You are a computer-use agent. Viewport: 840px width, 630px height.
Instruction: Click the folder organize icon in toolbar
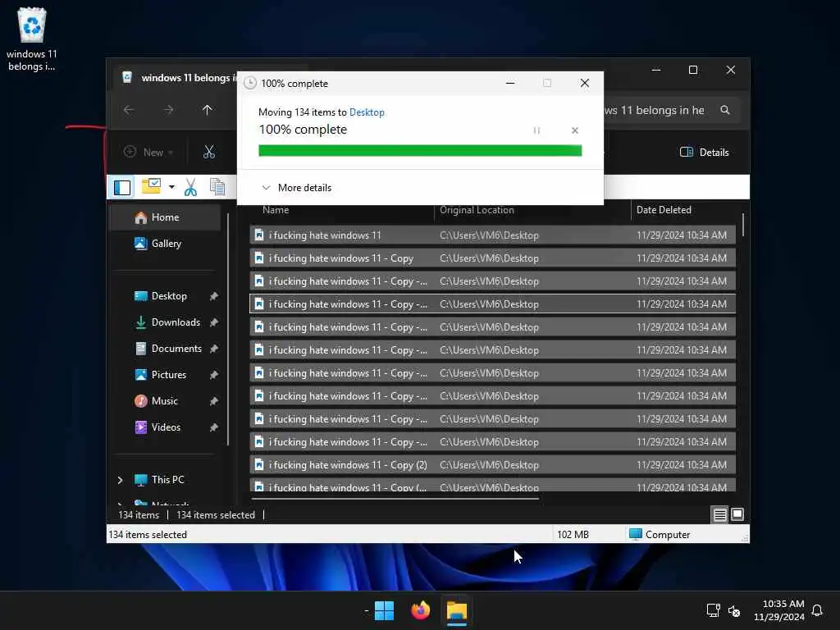point(151,186)
